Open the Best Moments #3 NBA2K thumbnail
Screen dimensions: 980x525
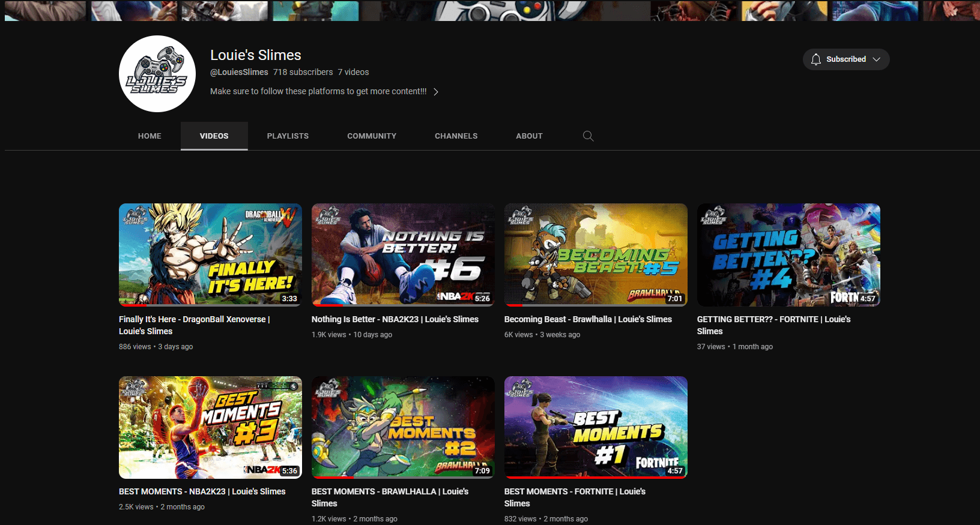pos(210,427)
